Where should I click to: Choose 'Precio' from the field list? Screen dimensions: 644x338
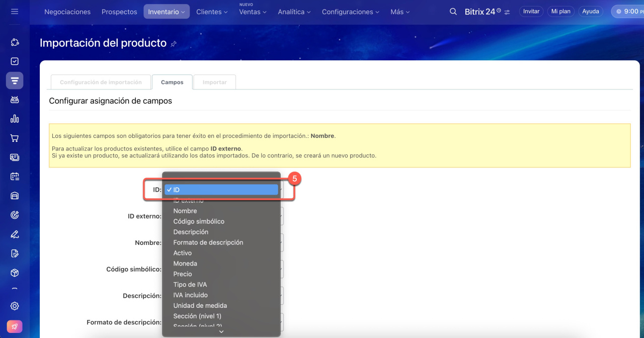[183, 274]
